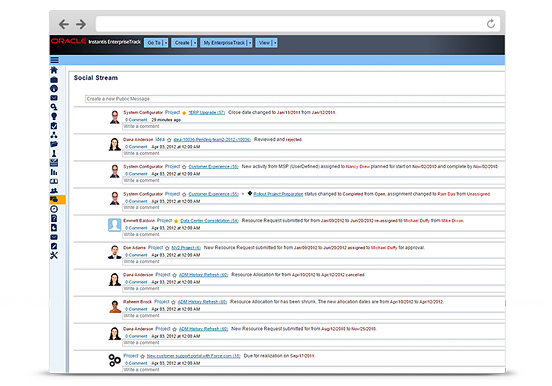
Task: Expand the Go To dropdown menu
Action: coord(156,43)
